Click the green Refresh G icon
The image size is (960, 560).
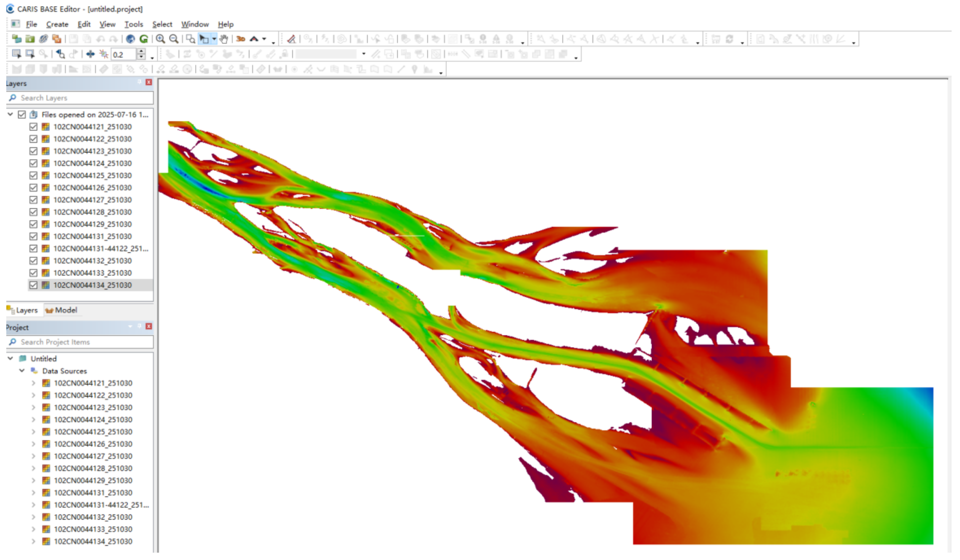[x=144, y=39]
